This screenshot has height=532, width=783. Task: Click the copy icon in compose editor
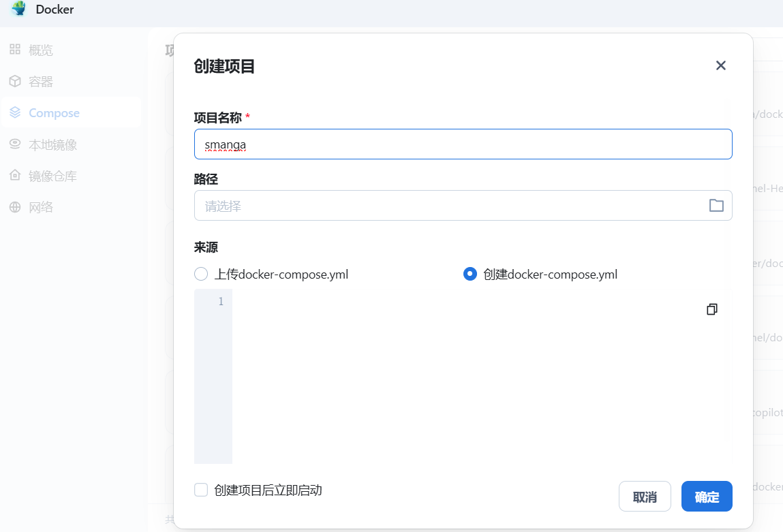tap(712, 309)
